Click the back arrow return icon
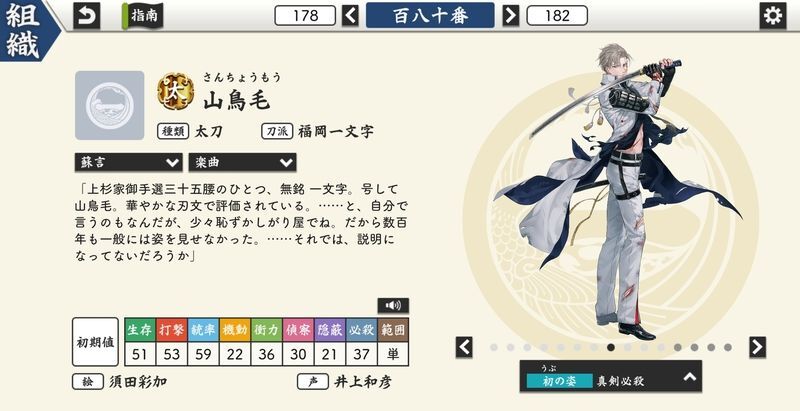 87,16
